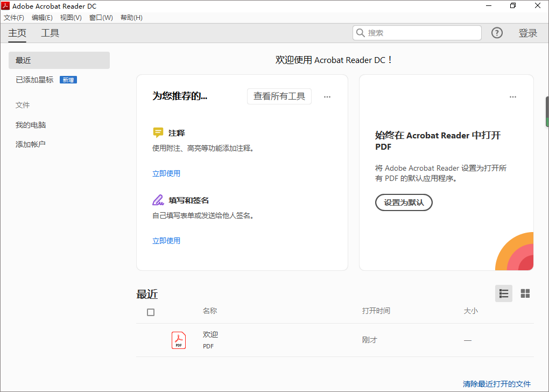549x392 pixels.
Task: Click the yellow comment (注释) icon
Action: click(x=158, y=132)
